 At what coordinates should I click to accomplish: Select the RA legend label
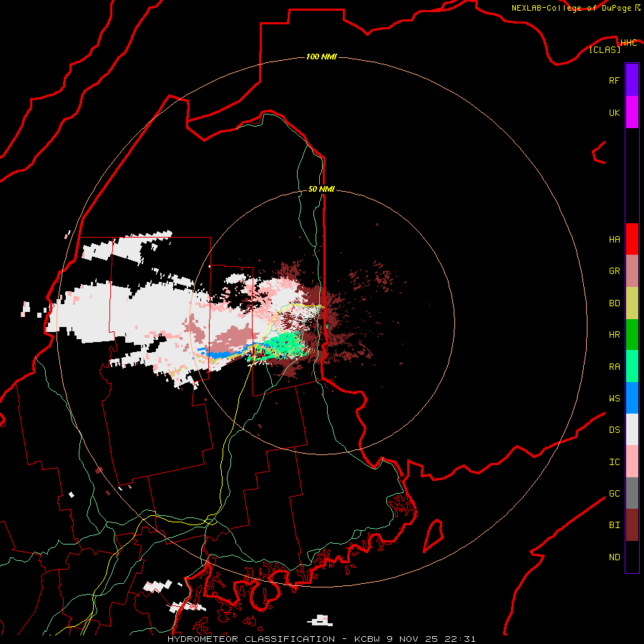(614, 367)
